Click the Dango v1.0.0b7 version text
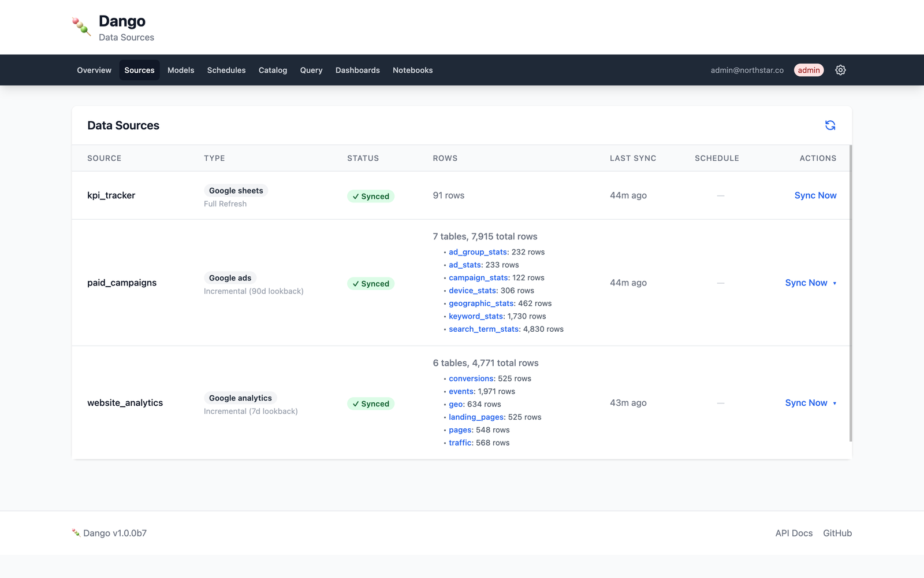Image resolution: width=924 pixels, height=578 pixels. click(x=115, y=533)
